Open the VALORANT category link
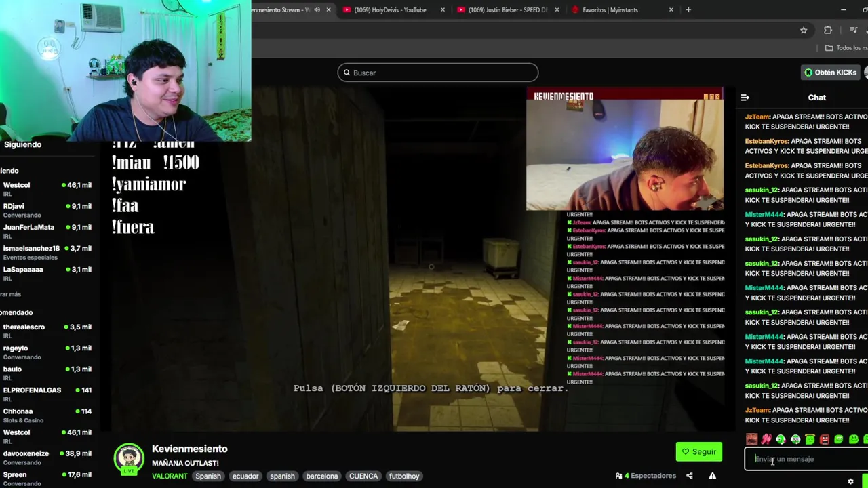The height and width of the screenshot is (488, 868). click(x=170, y=476)
